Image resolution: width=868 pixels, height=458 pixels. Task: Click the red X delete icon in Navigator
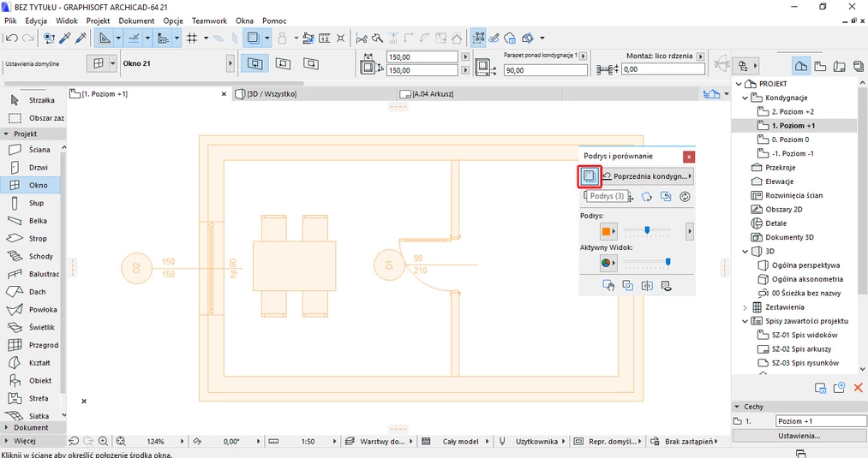(x=858, y=388)
